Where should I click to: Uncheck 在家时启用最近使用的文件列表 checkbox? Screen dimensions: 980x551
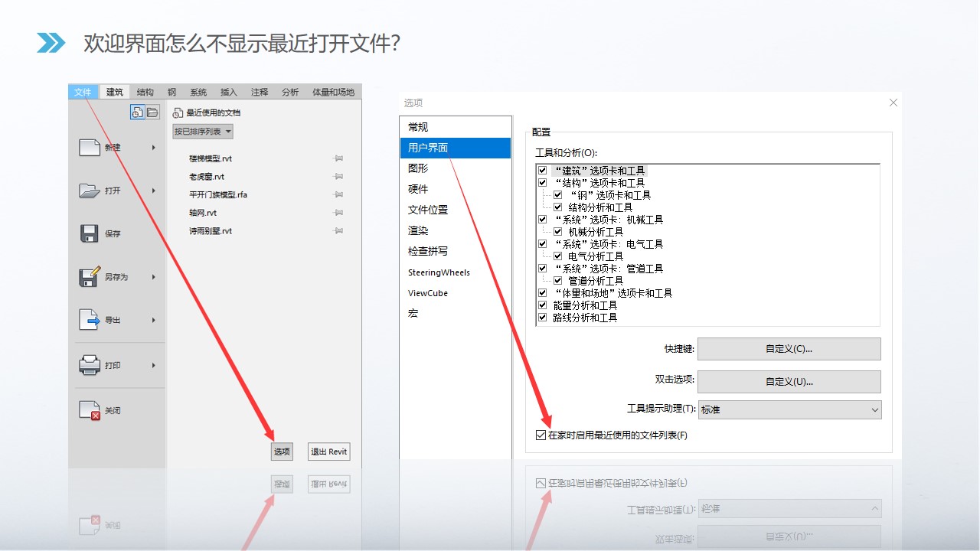coord(541,435)
